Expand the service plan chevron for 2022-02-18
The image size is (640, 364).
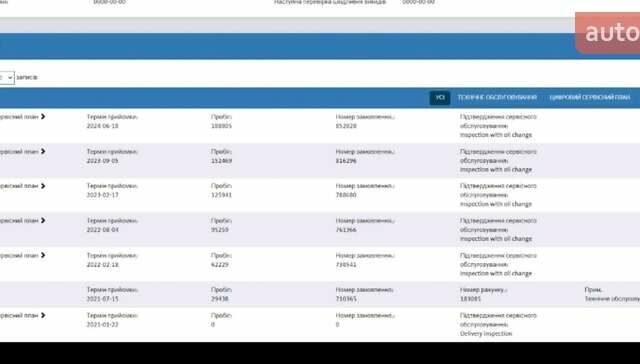click(x=43, y=255)
